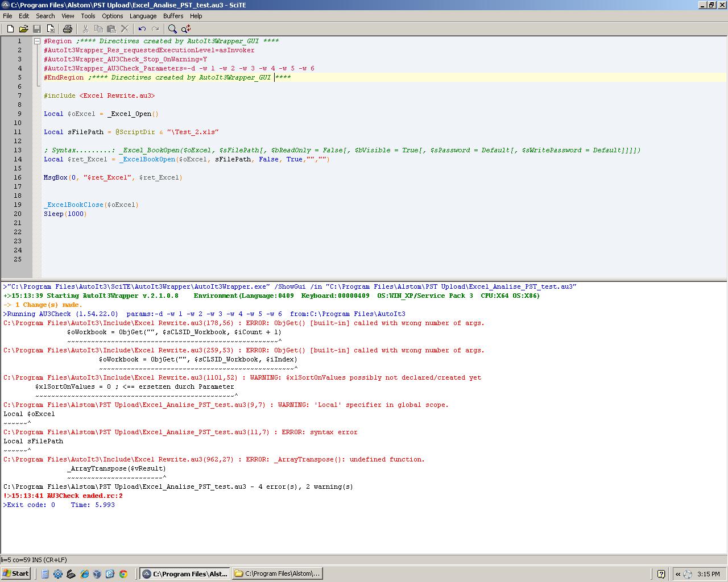728x582 pixels.
Task: Click the Open file folder icon
Action: click(x=23, y=29)
